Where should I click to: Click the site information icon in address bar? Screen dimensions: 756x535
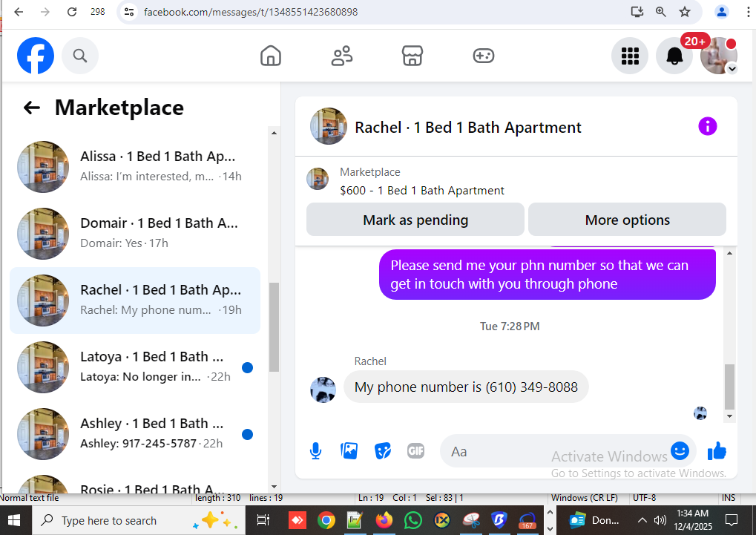(x=129, y=12)
